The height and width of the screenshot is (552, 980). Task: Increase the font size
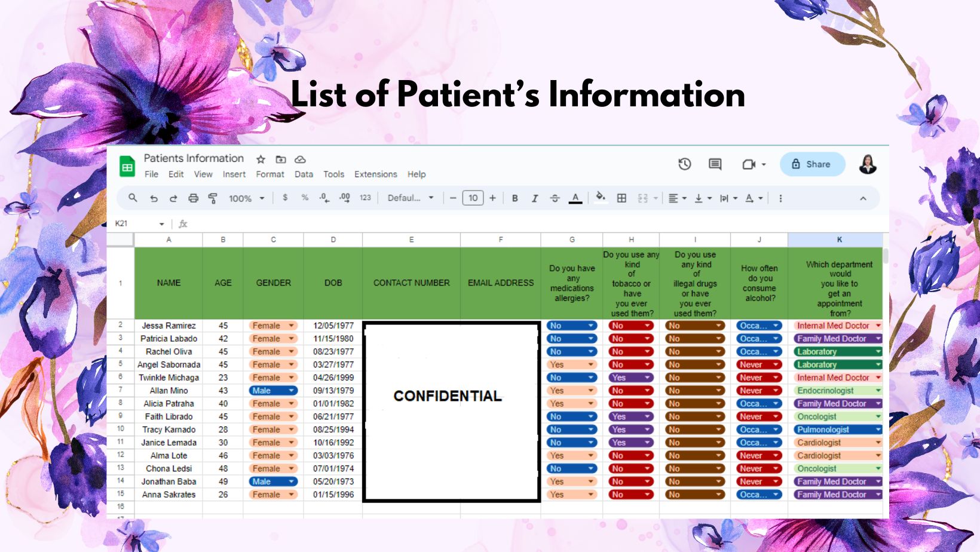[492, 198]
